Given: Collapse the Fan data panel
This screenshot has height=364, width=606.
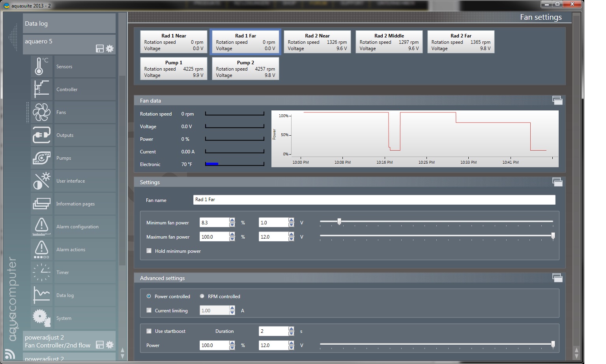Looking at the screenshot, I should click(x=557, y=101).
